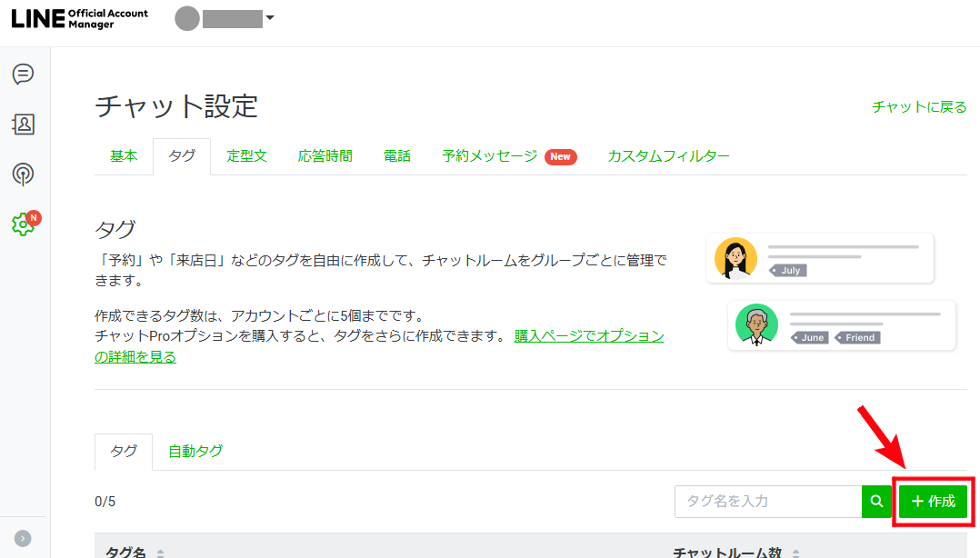Switch to the カスタムフィルター tab
This screenshot has width=980, height=558.
668,156
